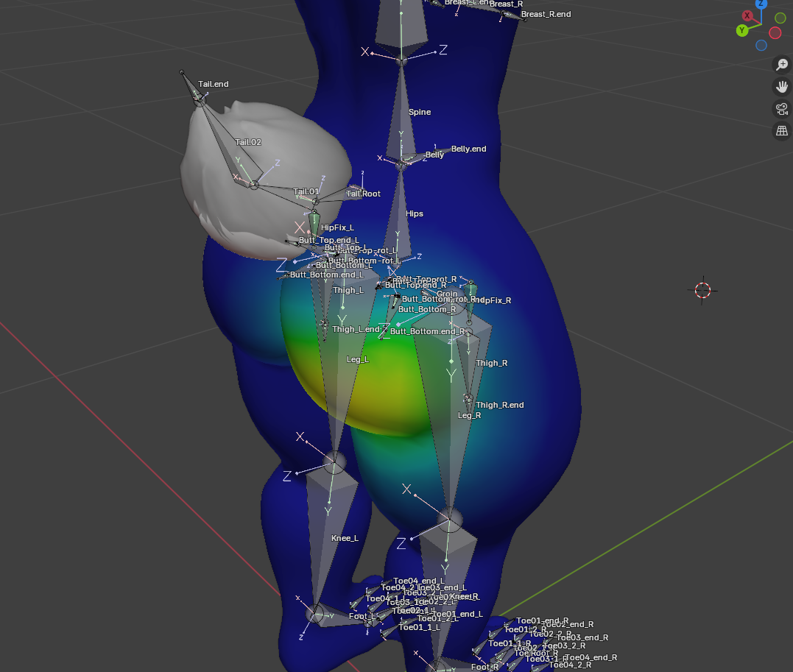The height and width of the screenshot is (672, 793).
Task: Click the negative Y green circle on gizmo
Action: tap(780, 18)
